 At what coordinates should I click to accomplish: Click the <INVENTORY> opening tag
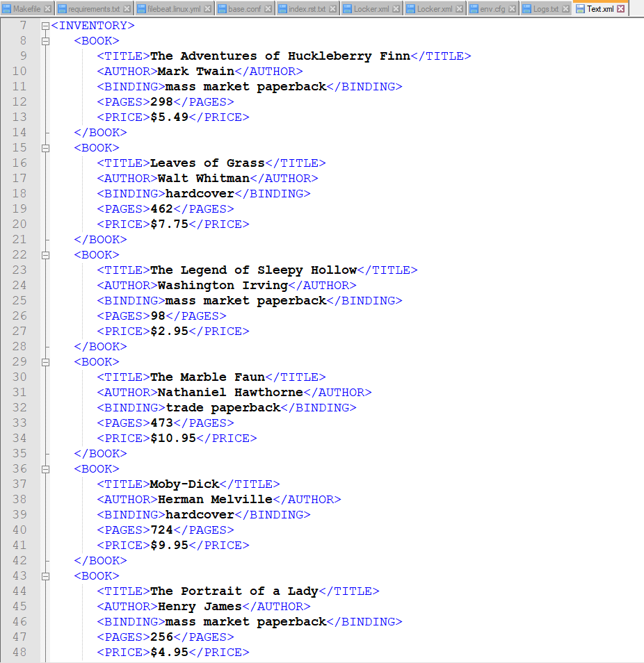[x=92, y=26]
